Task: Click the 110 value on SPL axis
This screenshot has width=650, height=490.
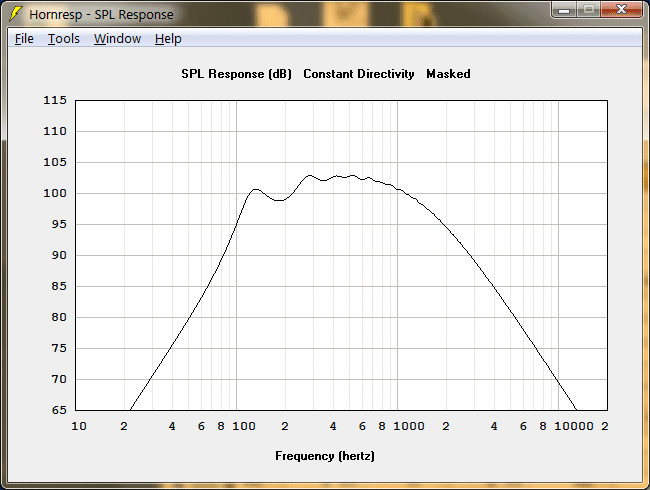Action: [55, 131]
